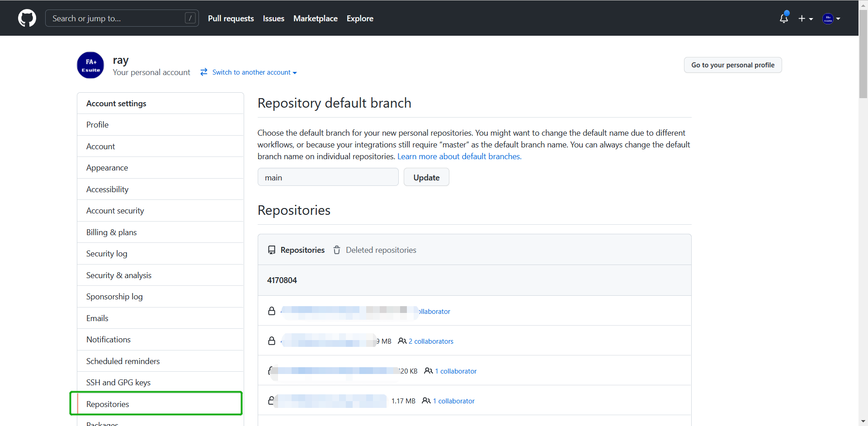
Task: Click people icon beside 2 collaborators
Action: tap(402, 341)
